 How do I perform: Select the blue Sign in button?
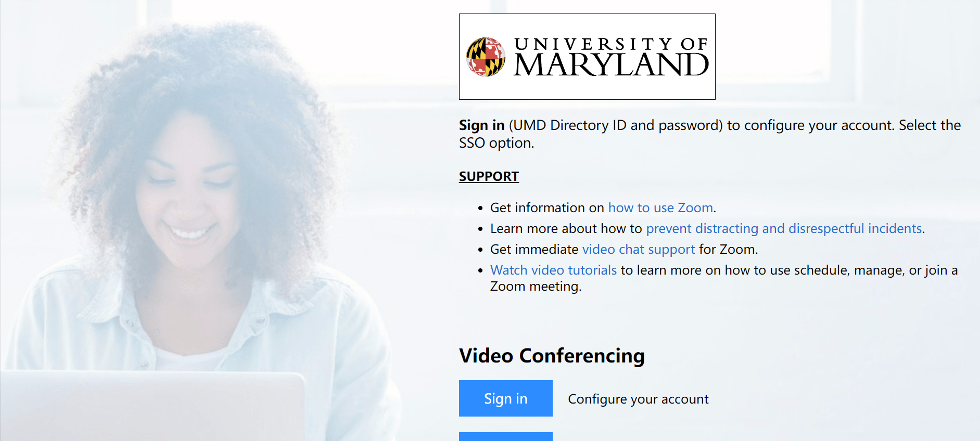(x=505, y=398)
